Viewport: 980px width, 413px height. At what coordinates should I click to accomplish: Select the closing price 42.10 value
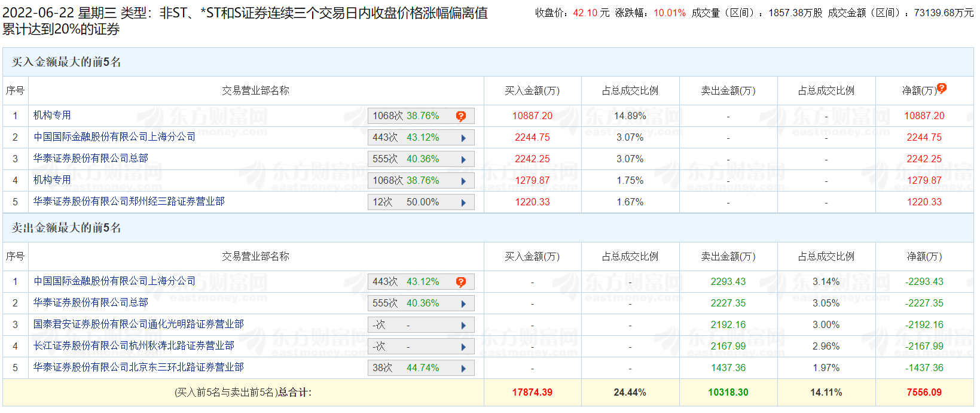(x=586, y=13)
